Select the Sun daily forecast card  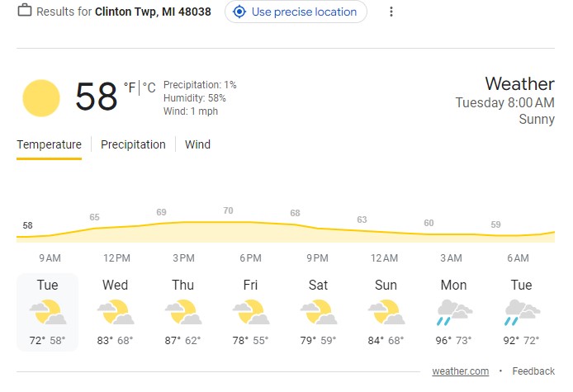(x=386, y=312)
